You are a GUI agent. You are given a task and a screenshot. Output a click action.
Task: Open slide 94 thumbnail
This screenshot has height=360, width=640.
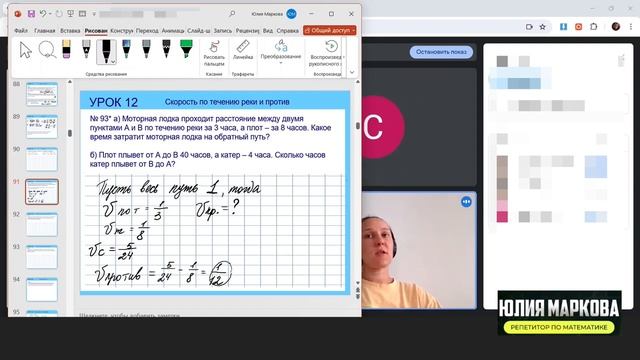(x=42, y=290)
